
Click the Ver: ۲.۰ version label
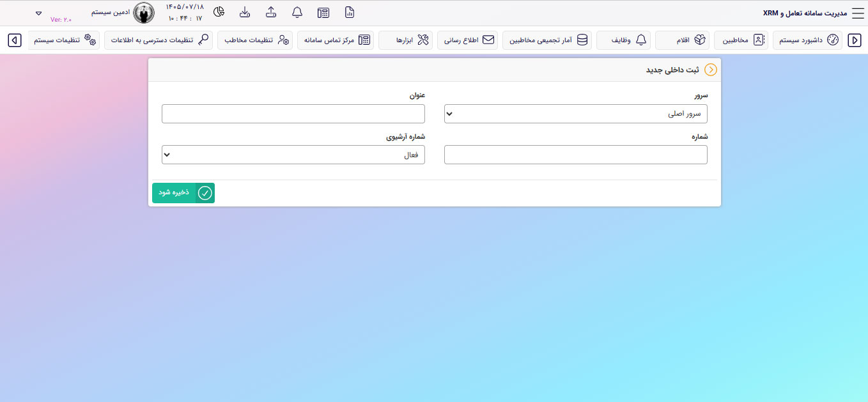click(61, 20)
